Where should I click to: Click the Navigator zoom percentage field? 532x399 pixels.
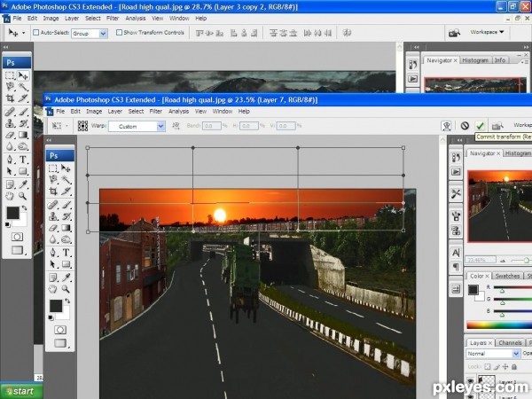pos(480,260)
